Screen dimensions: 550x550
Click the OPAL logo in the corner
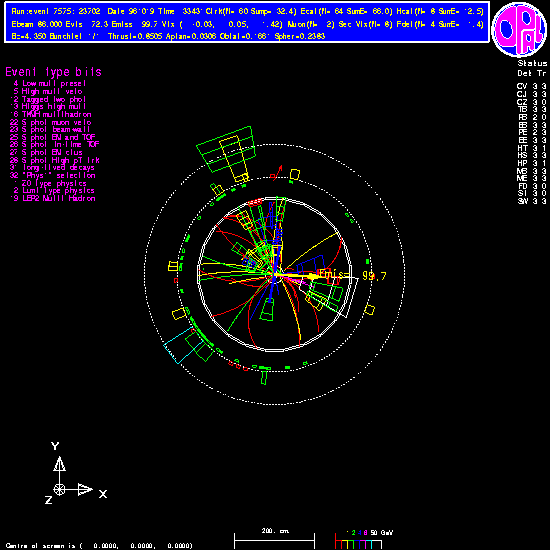pos(519,29)
